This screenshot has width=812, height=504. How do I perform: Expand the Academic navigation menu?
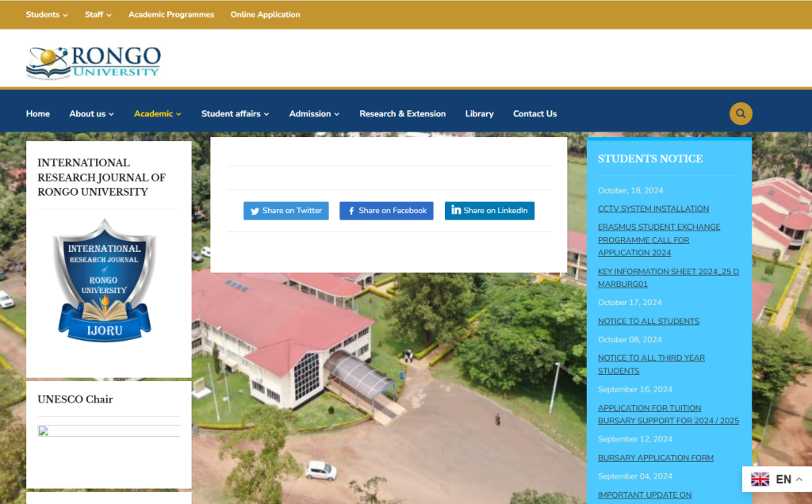point(157,113)
